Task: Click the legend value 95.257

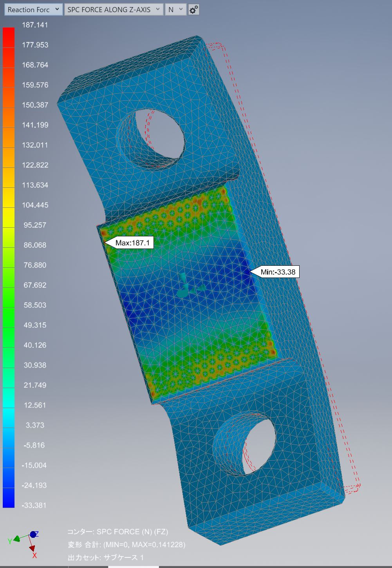Action: (35, 225)
